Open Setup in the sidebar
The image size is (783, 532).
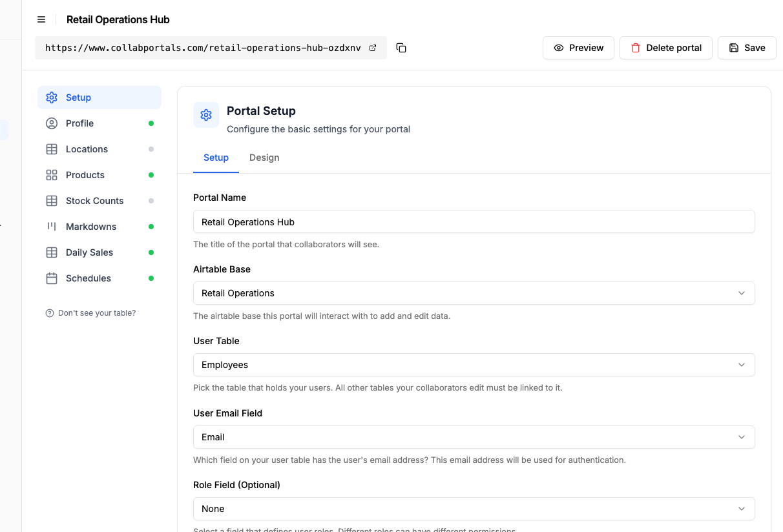[x=99, y=97]
